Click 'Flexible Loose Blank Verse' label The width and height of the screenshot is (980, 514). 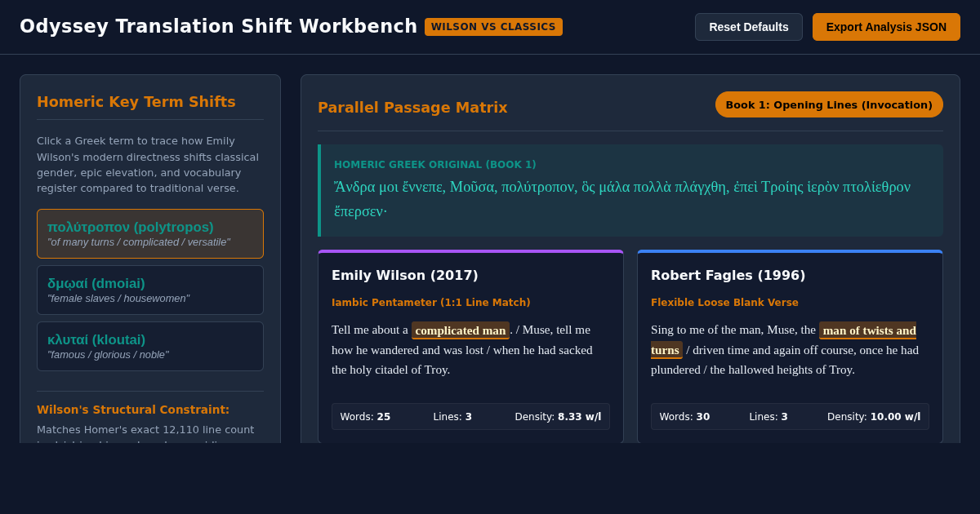pyautogui.click(x=724, y=303)
